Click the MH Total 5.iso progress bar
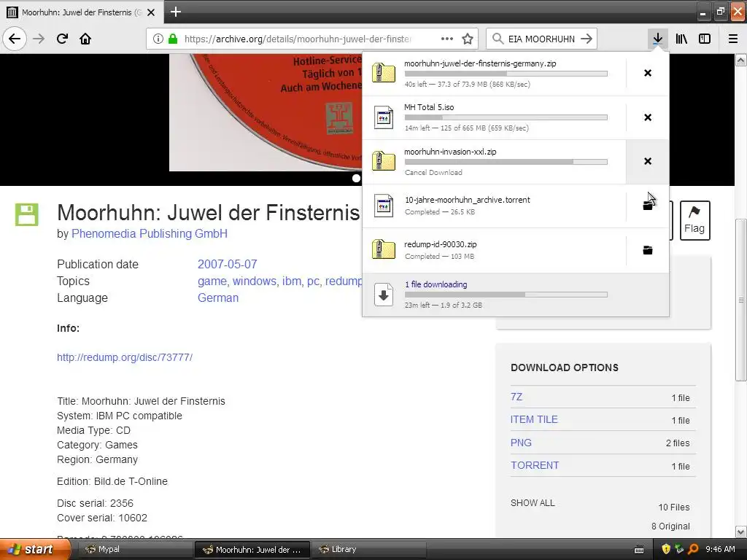Image resolution: width=747 pixels, height=560 pixels. (506, 117)
